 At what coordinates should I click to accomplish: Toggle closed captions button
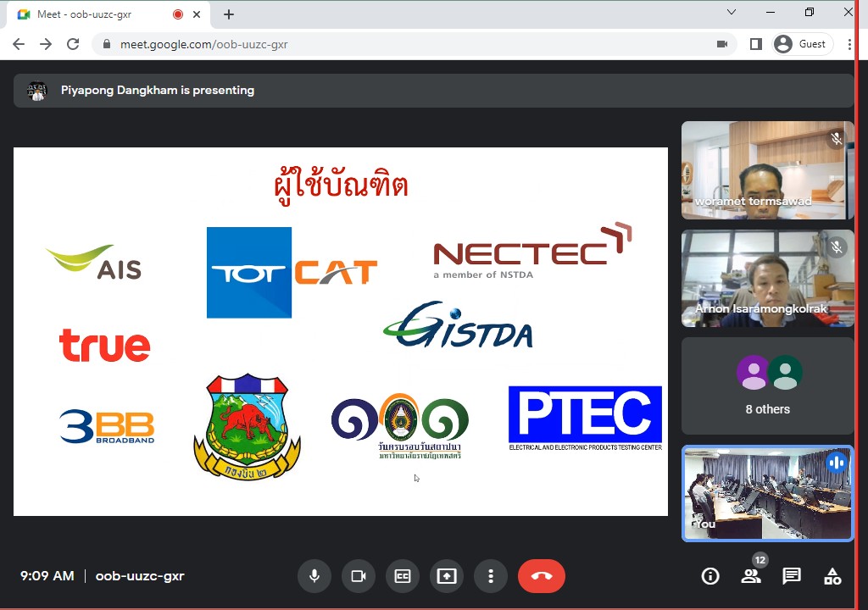(403, 576)
